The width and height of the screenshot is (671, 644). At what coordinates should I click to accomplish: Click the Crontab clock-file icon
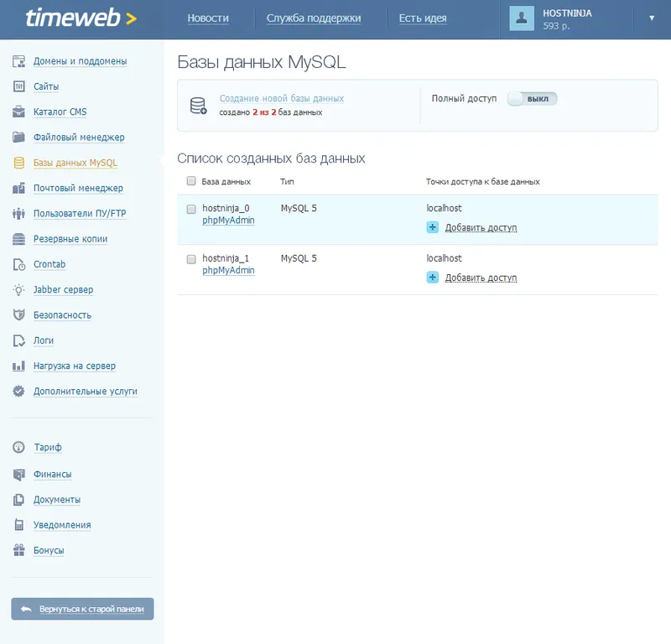click(18, 264)
